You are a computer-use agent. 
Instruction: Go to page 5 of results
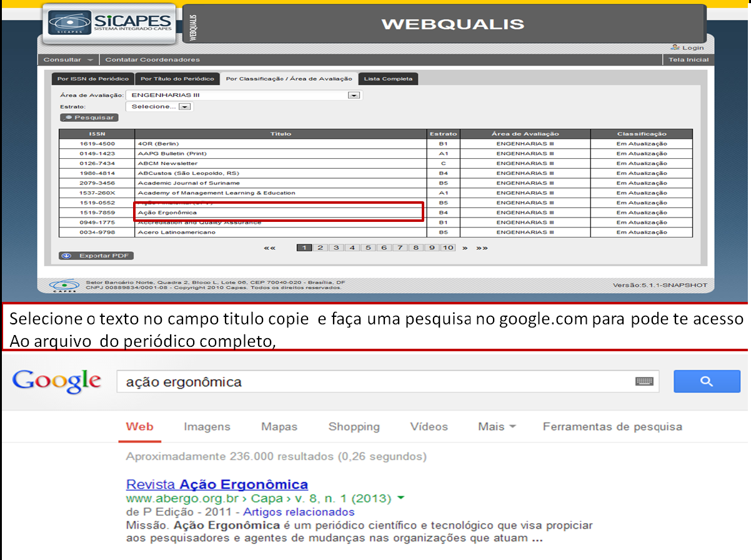point(368,248)
